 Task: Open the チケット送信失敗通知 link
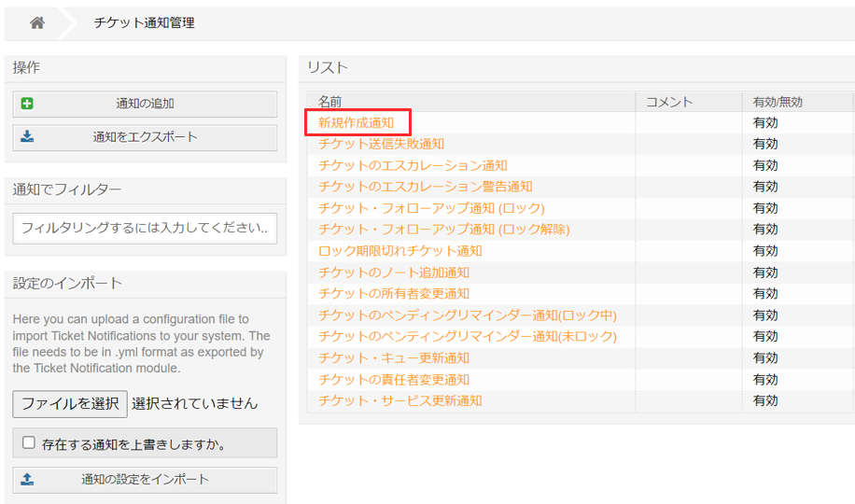click(x=381, y=144)
